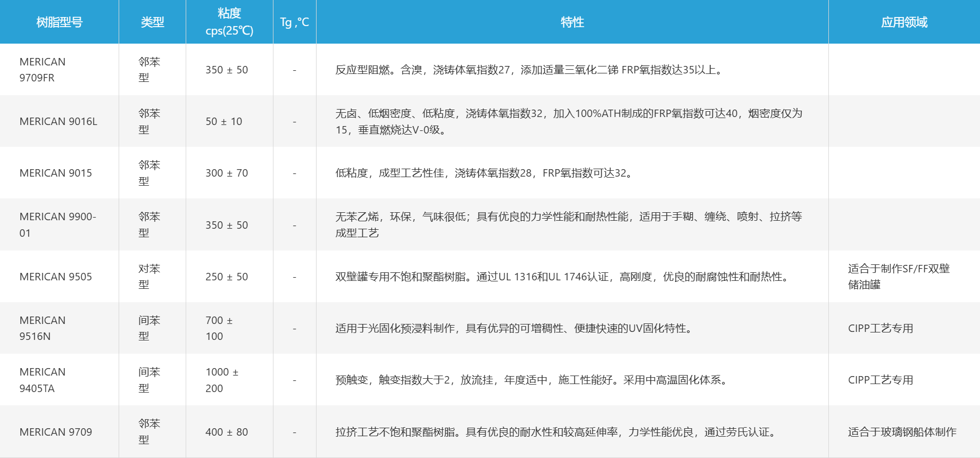The width and height of the screenshot is (980, 458).
Task: Click the 应用领域 column header
Action: pos(904,22)
